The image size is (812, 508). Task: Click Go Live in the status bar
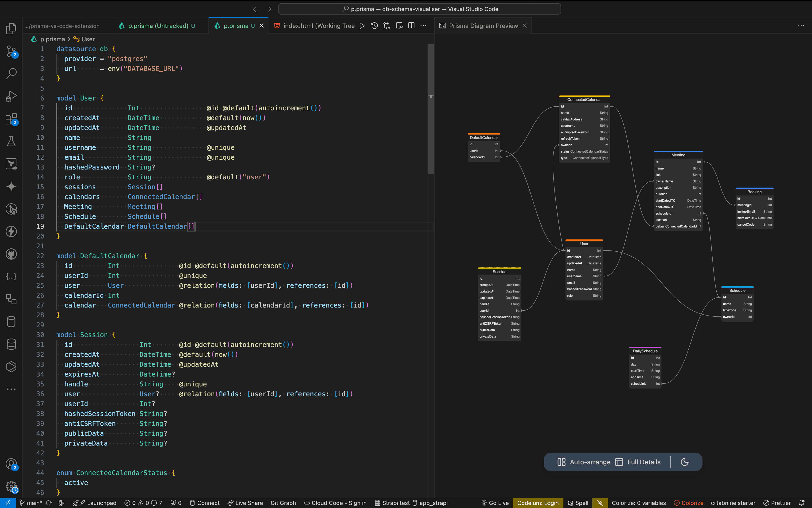pos(494,503)
